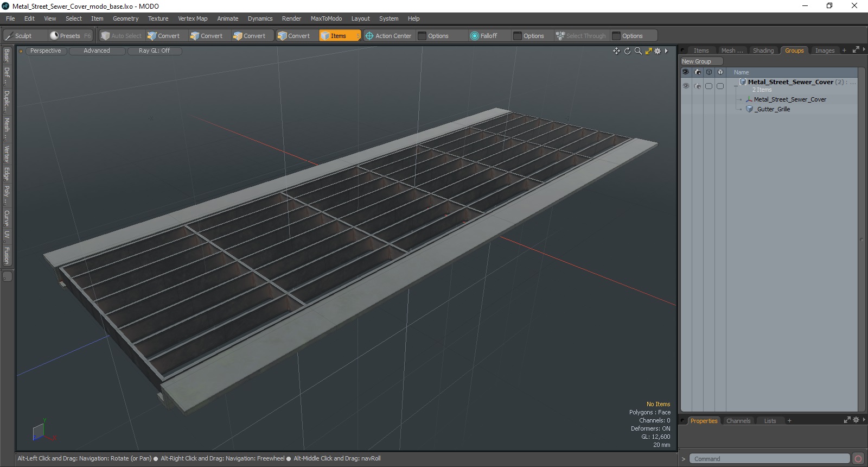Select the _Gutter_Grille mesh cube icon
This screenshot has width=868, height=467.
point(749,109)
